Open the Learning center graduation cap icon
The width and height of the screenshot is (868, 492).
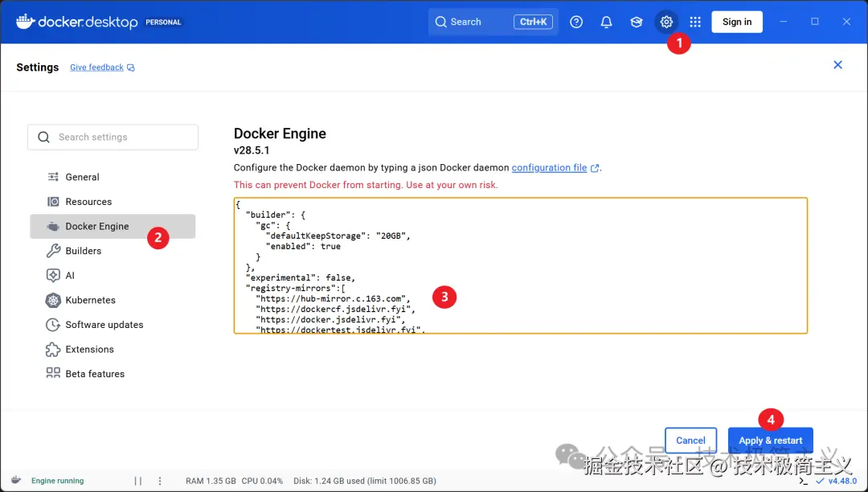(636, 23)
